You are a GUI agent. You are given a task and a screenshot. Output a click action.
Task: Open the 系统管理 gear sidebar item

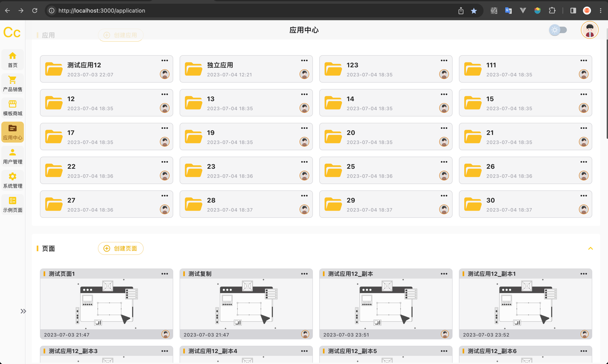pos(12,180)
